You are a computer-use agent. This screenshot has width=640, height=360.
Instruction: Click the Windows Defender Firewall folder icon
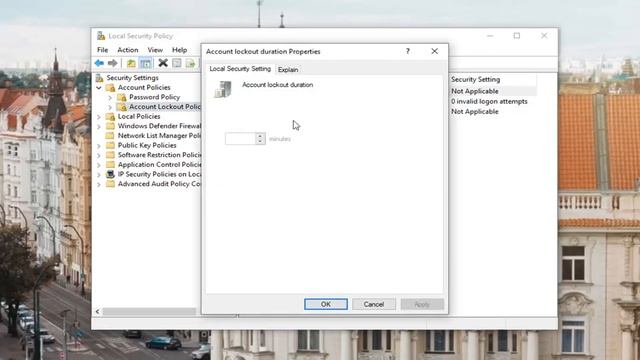pos(110,126)
